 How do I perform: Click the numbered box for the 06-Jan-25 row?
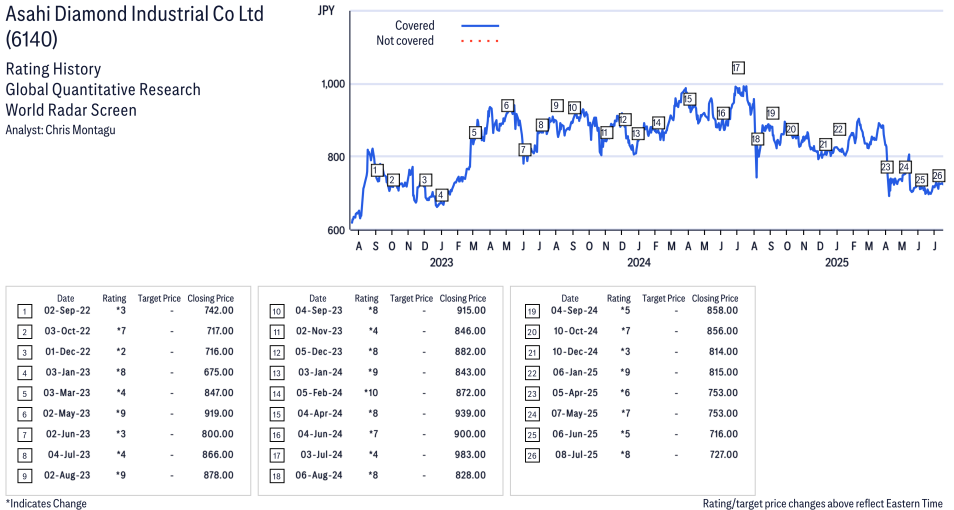click(x=532, y=374)
